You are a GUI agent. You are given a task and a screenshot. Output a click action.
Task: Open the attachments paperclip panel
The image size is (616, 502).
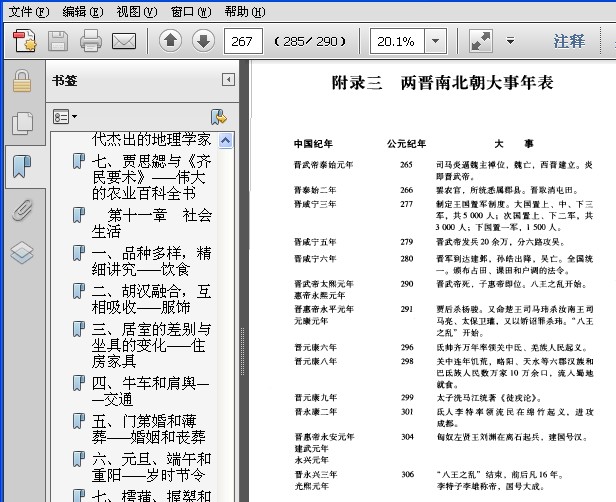point(21,209)
